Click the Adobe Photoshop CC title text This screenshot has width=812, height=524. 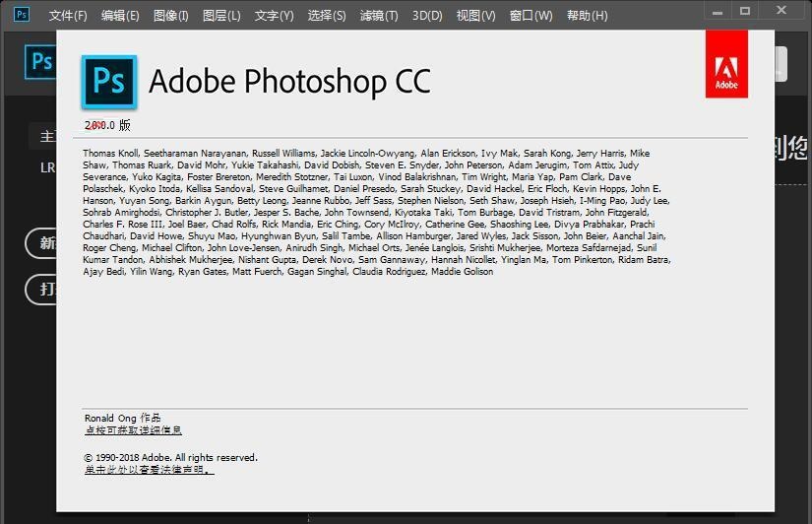[x=289, y=82]
